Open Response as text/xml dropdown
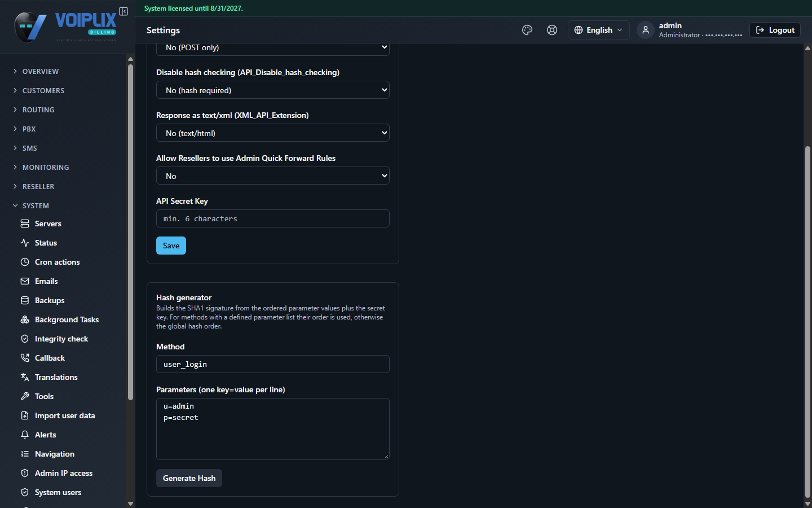This screenshot has width=812, height=508. point(273,133)
